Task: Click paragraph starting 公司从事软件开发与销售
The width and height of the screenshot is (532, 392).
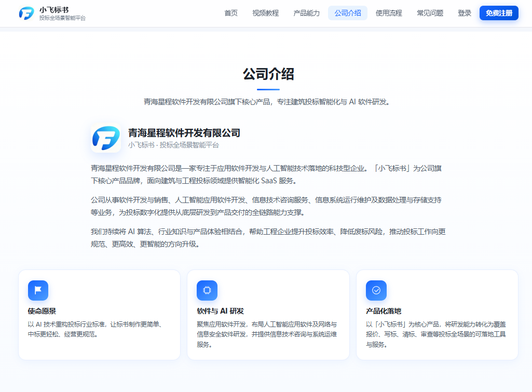Action: click(266, 206)
